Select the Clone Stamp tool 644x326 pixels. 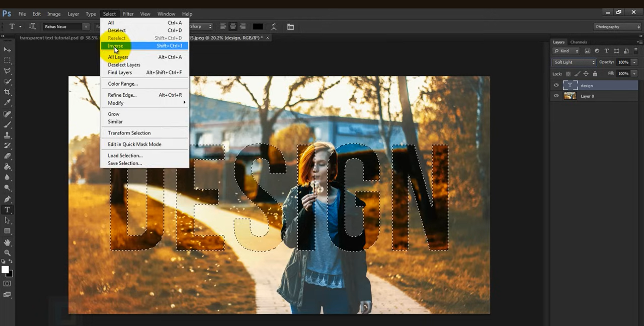(7, 135)
